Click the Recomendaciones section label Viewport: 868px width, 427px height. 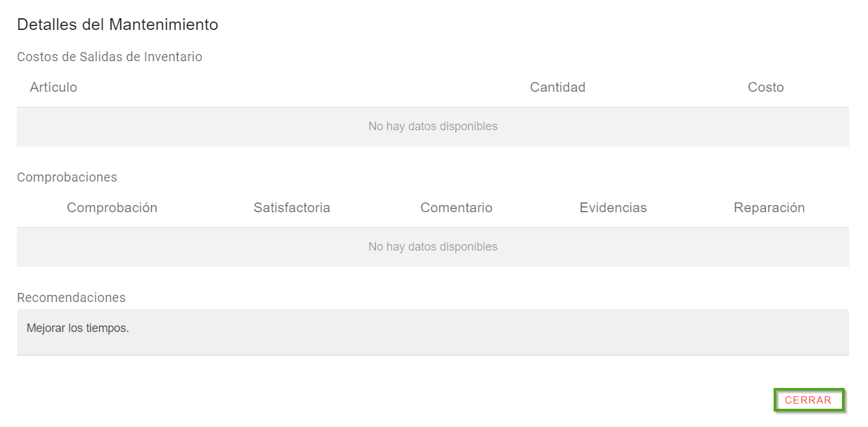tap(71, 297)
